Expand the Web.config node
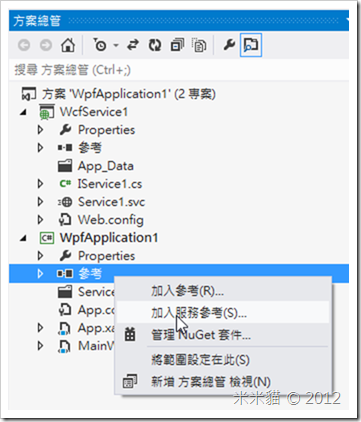The image size is (361, 422). click(x=40, y=220)
